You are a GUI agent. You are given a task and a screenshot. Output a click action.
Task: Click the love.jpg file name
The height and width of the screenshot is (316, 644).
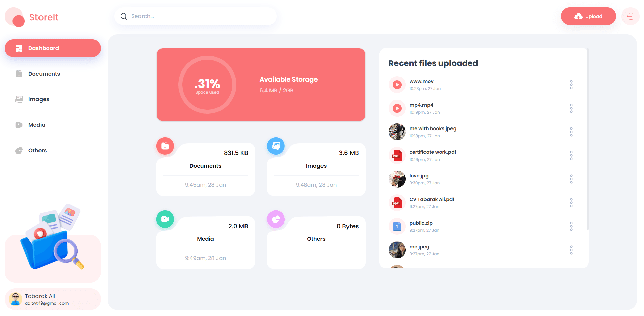(419, 176)
